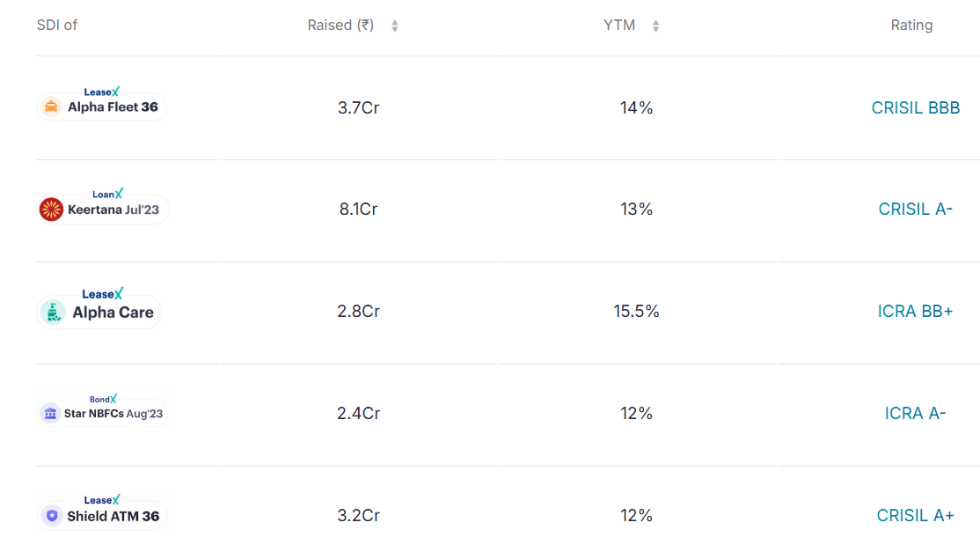Click the bank building icon for Star NBFCs
The width and height of the screenshot is (980, 552).
[x=50, y=413]
